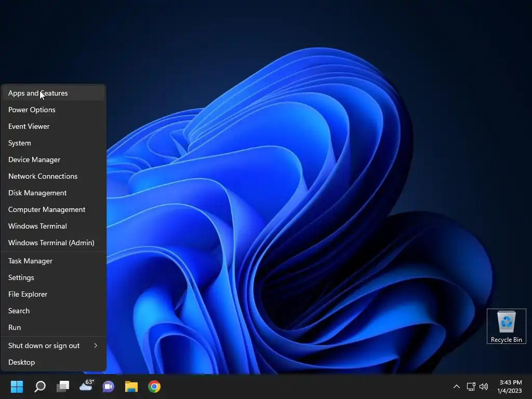The height and width of the screenshot is (399, 532).
Task: Select Desktop menu entry
Action: click(x=54, y=362)
